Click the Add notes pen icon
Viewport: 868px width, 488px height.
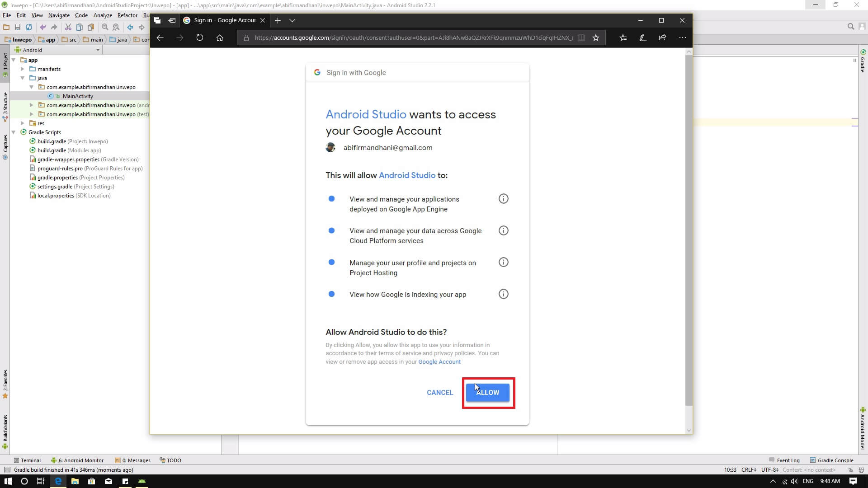click(642, 38)
